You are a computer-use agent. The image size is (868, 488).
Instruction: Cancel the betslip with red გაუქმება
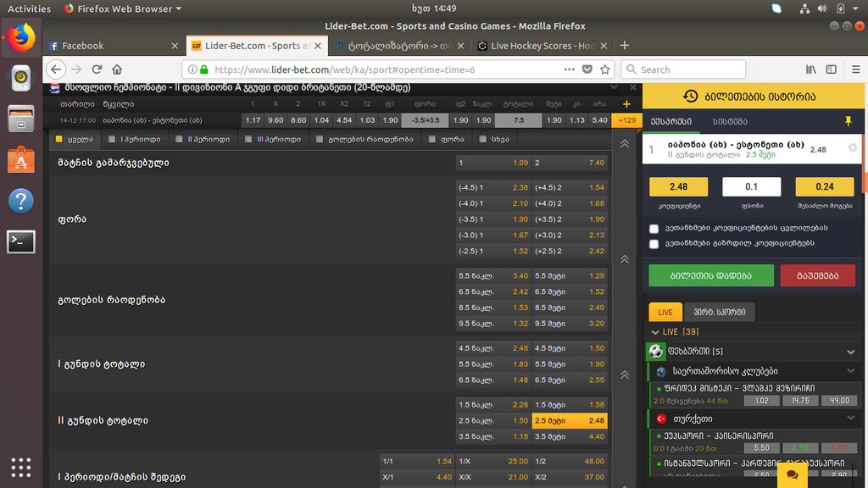tap(818, 275)
